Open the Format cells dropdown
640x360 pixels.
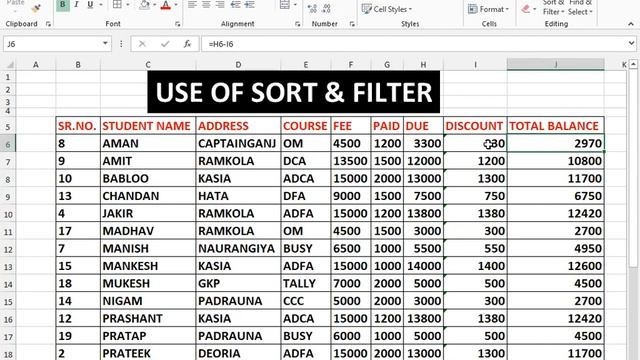pyautogui.click(x=488, y=9)
